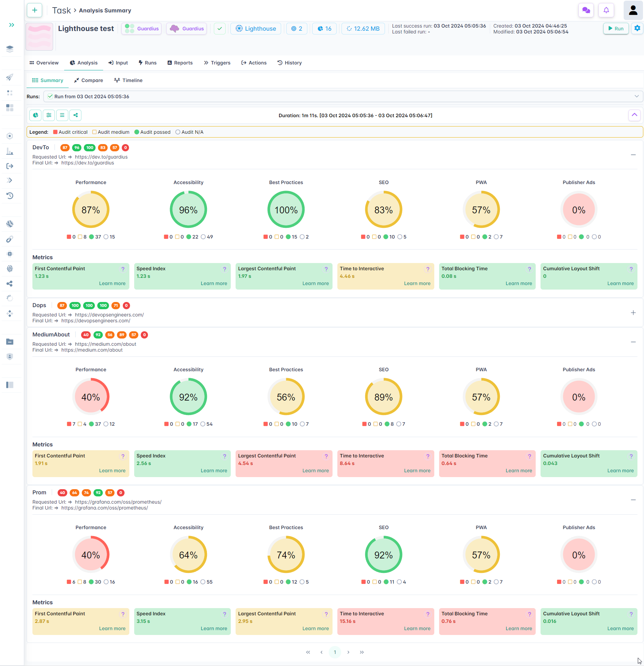Click the green checkmark status badge

(x=220, y=29)
